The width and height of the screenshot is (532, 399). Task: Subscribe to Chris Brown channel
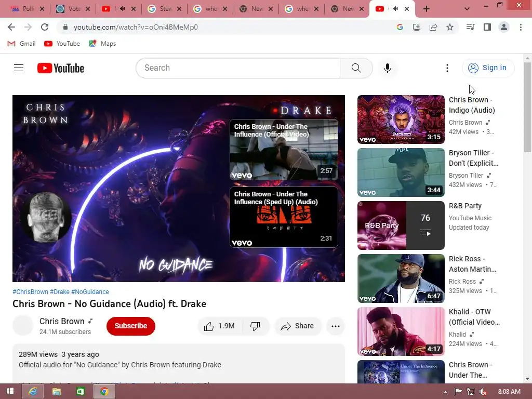130,326
